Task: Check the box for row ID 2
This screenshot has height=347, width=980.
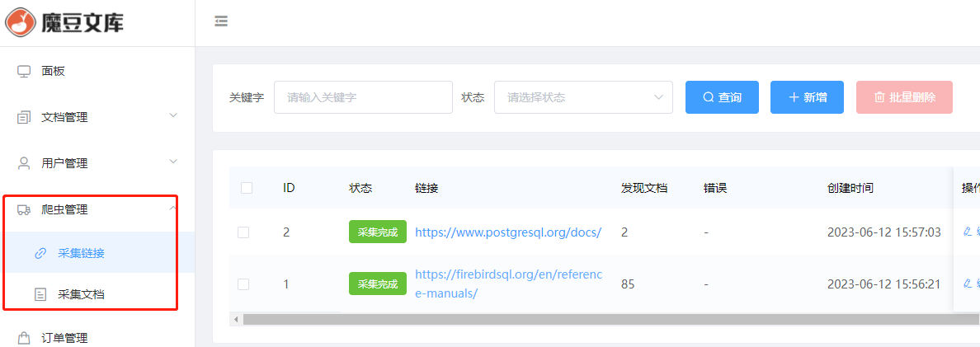Action: 243,232
